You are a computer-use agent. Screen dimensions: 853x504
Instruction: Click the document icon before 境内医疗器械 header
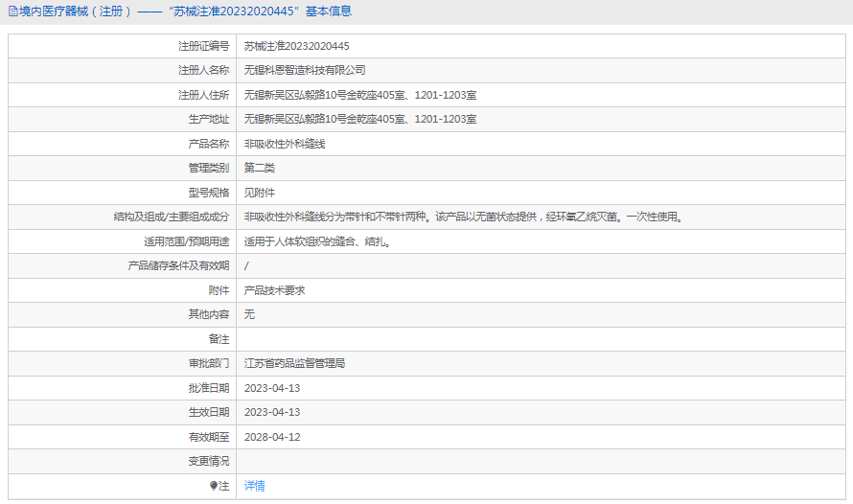12,11
